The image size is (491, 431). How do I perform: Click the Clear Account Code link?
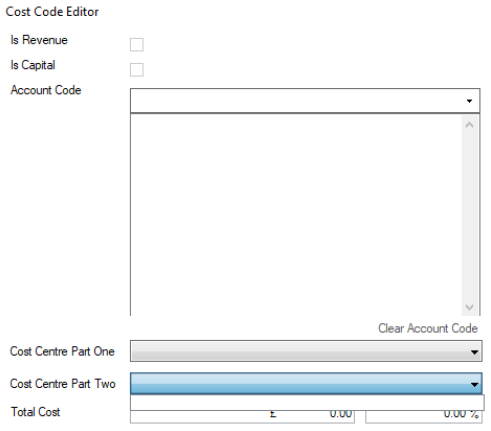[x=428, y=328]
